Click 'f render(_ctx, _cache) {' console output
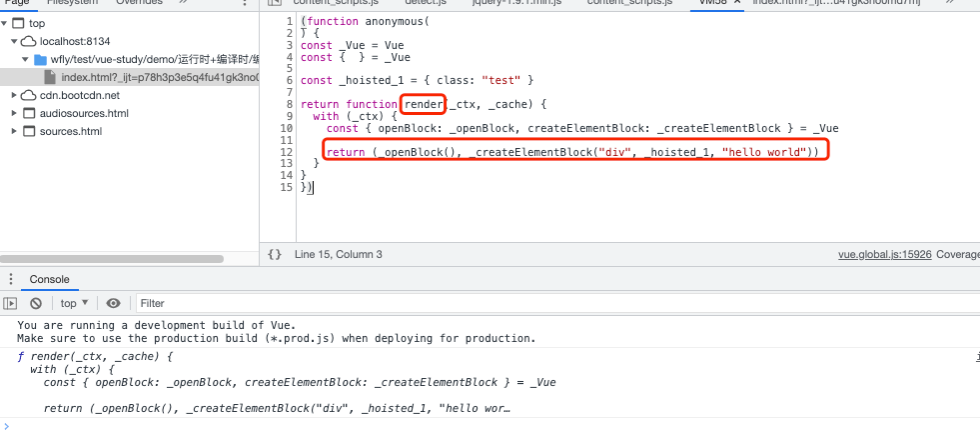 pyautogui.click(x=94, y=357)
